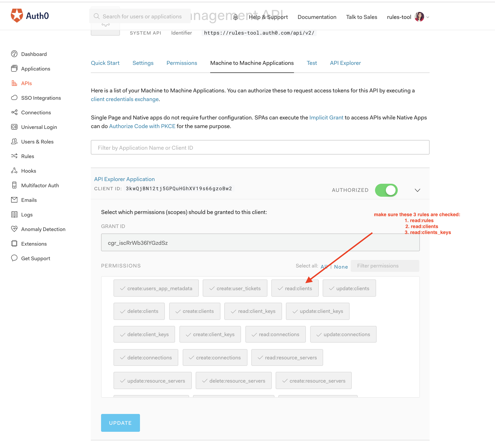This screenshot has width=495, height=448.
Task: Open Emails envelope icon
Action: tap(14, 200)
